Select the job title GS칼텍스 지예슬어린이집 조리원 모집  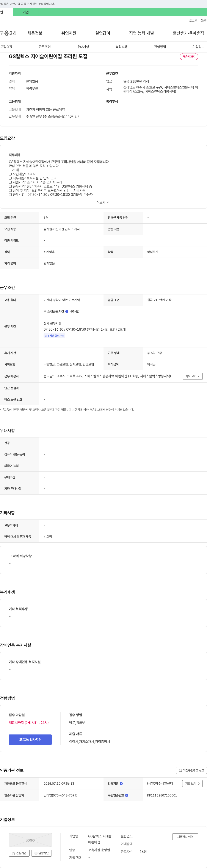[48, 56]
